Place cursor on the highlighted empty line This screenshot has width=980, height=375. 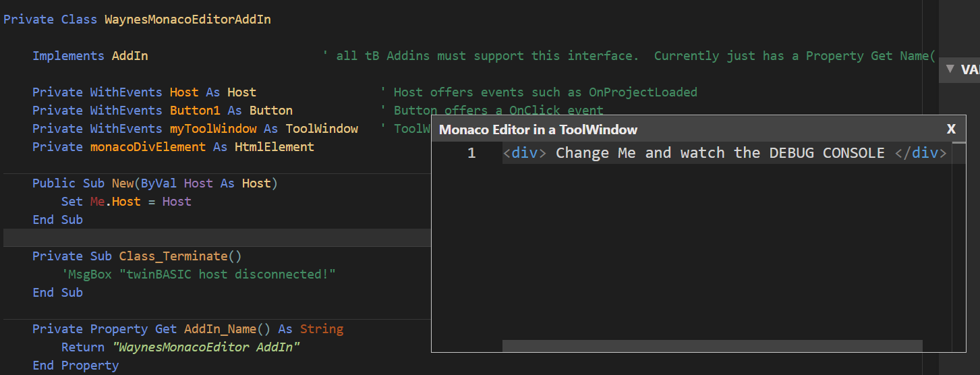tap(217, 237)
